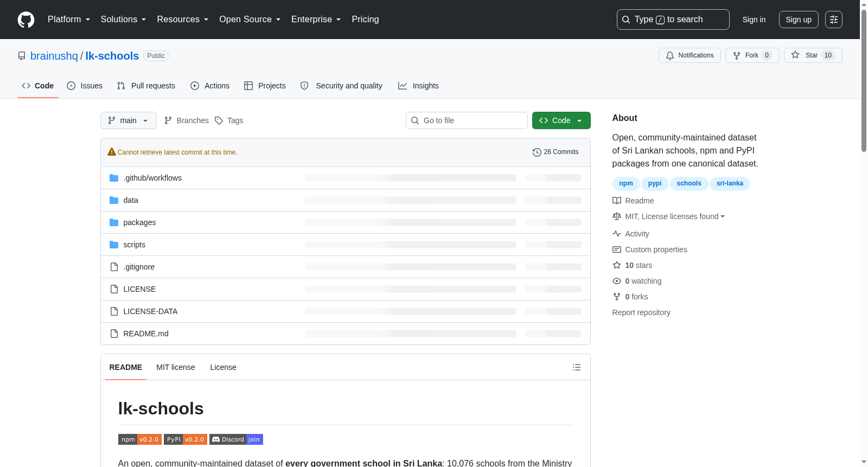This screenshot has width=868, height=467.
Task: Open the Insights tab
Action: 418,86
